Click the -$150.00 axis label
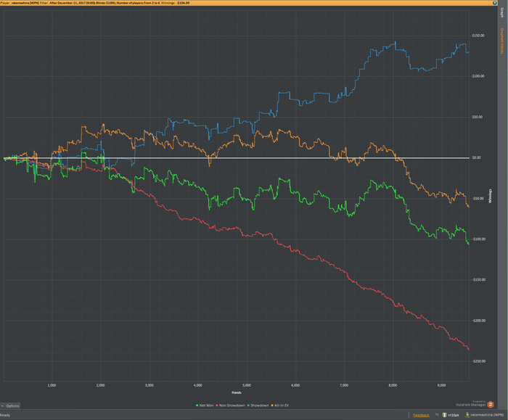 (x=479, y=280)
